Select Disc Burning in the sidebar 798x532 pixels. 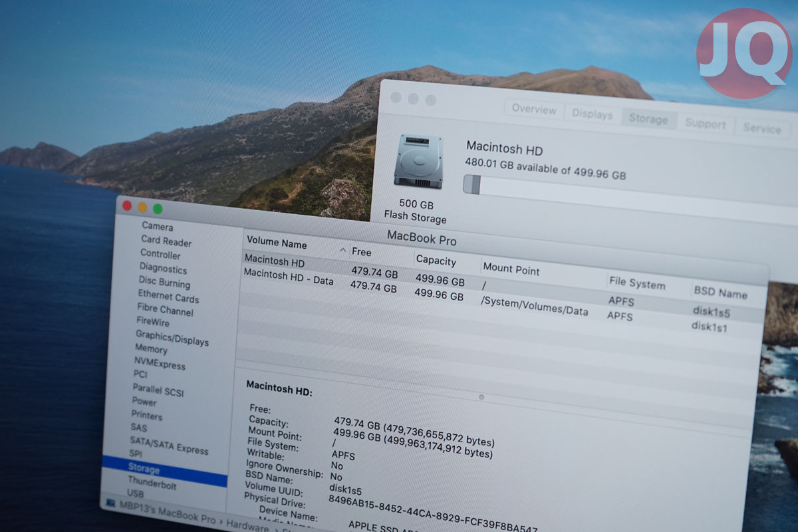tap(164, 283)
